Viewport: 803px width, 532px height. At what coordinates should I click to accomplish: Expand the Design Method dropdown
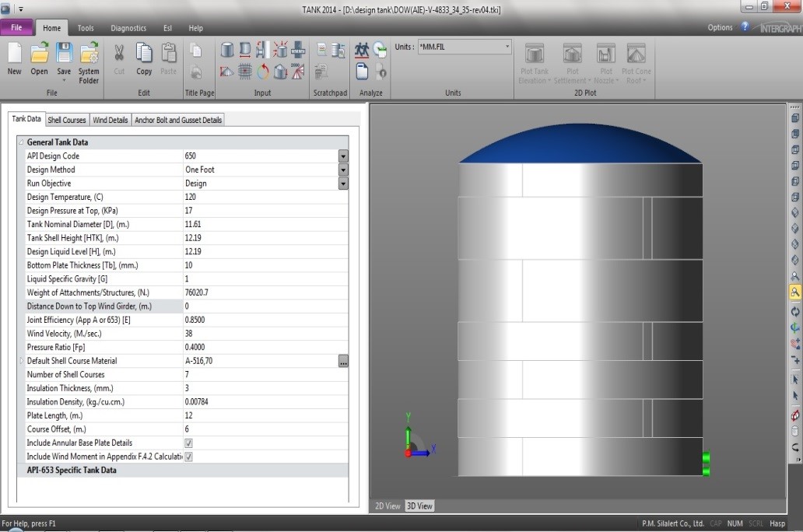342,170
